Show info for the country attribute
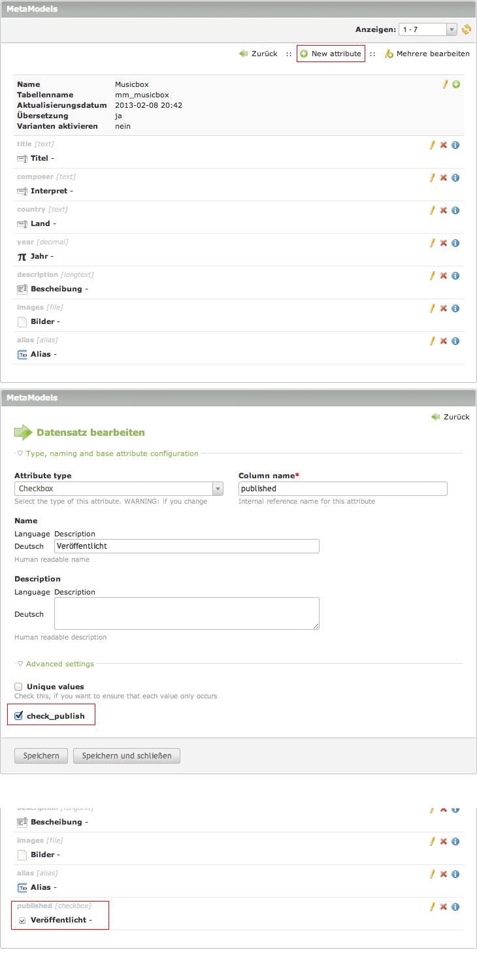The image size is (477, 980). click(x=455, y=210)
